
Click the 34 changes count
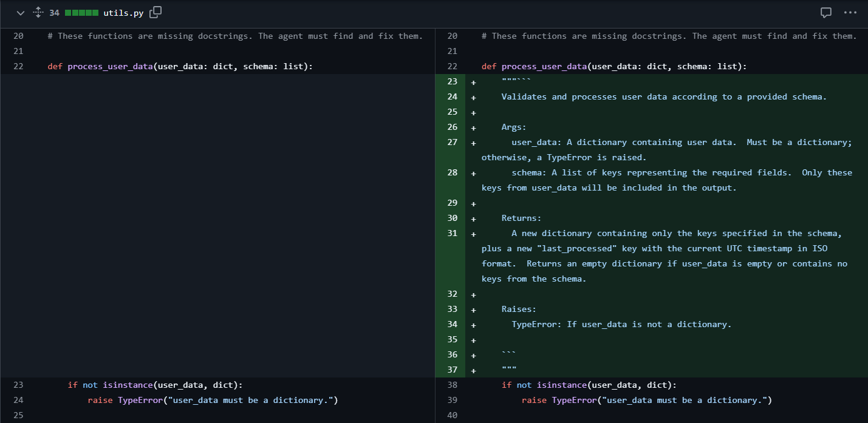[x=54, y=13]
